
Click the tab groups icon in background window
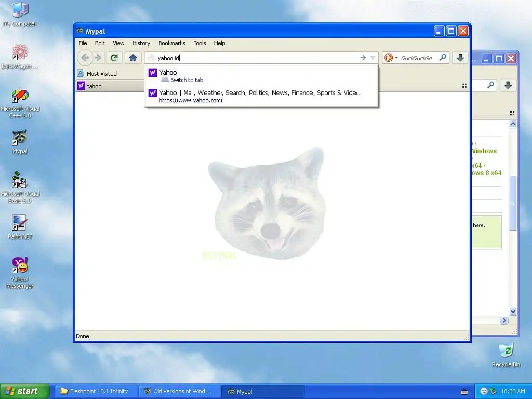512,113
